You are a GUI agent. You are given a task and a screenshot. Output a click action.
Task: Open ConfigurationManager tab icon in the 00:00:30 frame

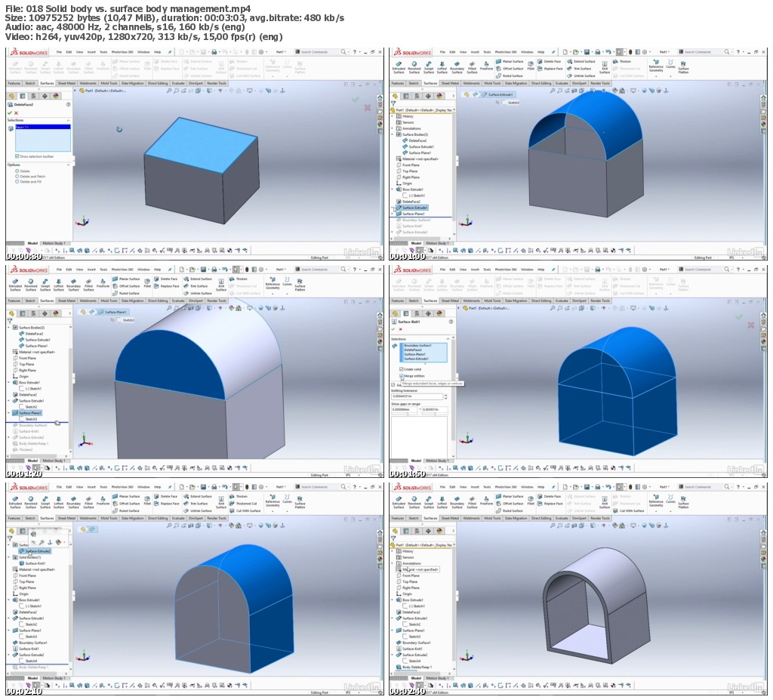click(33, 96)
